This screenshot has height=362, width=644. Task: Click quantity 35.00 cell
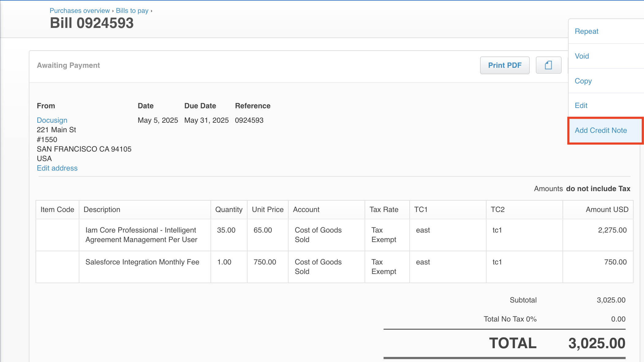click(229, 235)
